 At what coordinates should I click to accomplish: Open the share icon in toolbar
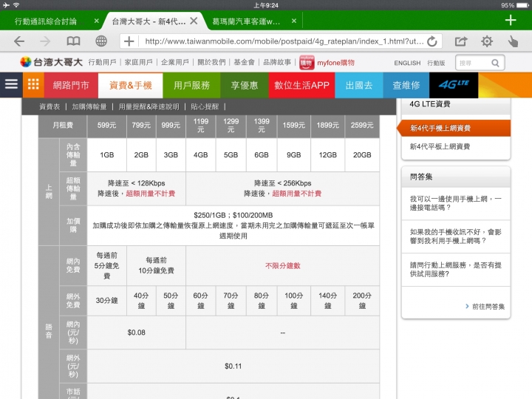coord(461,41)
